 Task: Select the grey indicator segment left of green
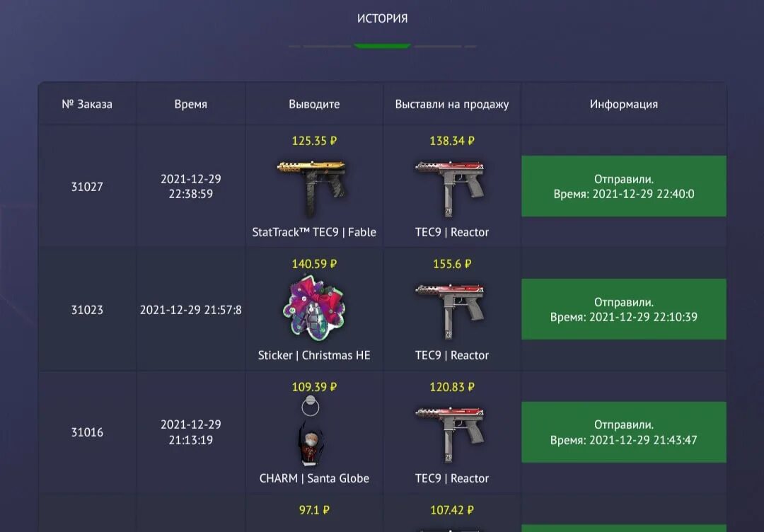[327, 46]
